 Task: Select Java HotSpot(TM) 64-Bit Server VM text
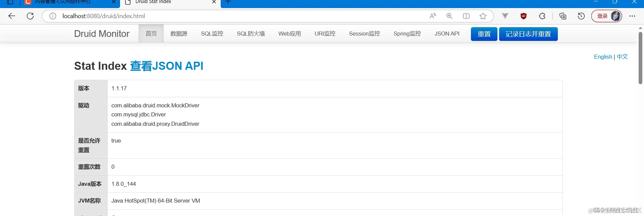coord(156,201)
